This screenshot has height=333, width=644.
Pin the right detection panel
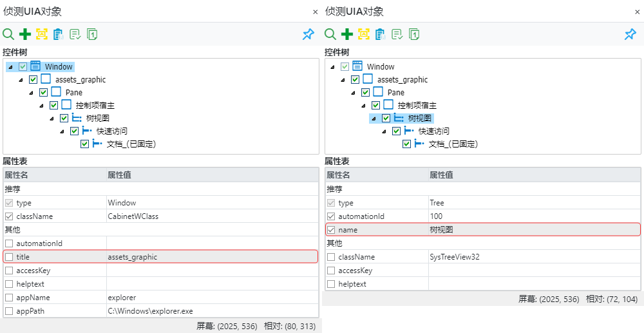tap(630, 34)
